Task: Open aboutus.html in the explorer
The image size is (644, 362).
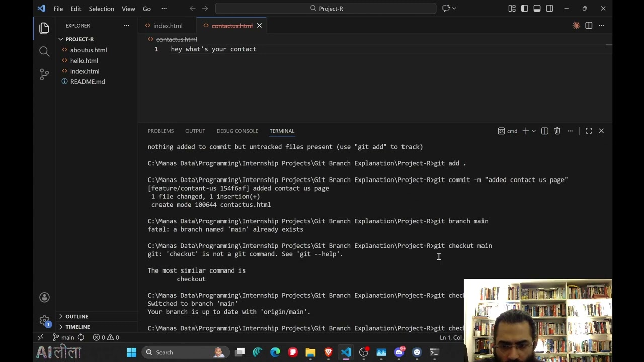Action: pos(89,50)
